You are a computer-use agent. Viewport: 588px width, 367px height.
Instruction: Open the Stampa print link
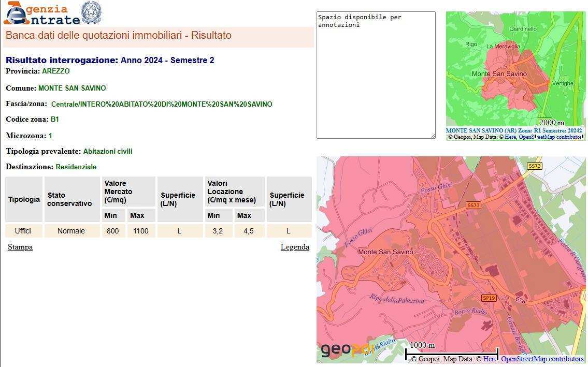pos(20,247)
